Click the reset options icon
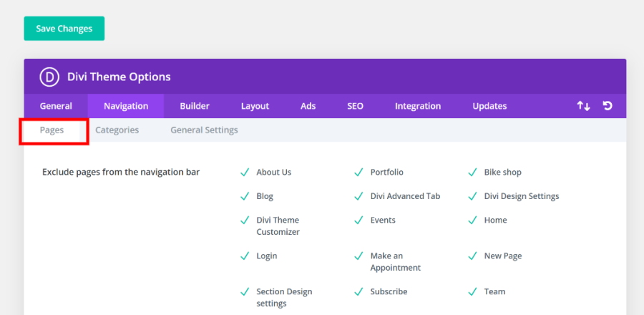Screen dimensions: 644x315 (608, 106)
